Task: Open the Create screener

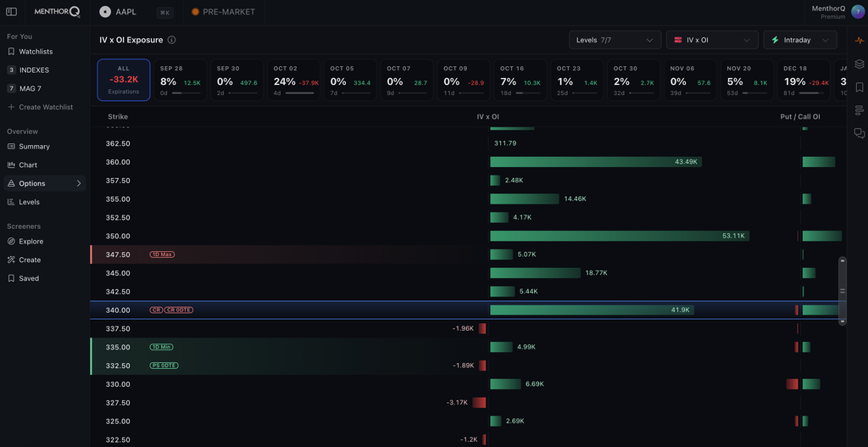Action: coord(45,260)
